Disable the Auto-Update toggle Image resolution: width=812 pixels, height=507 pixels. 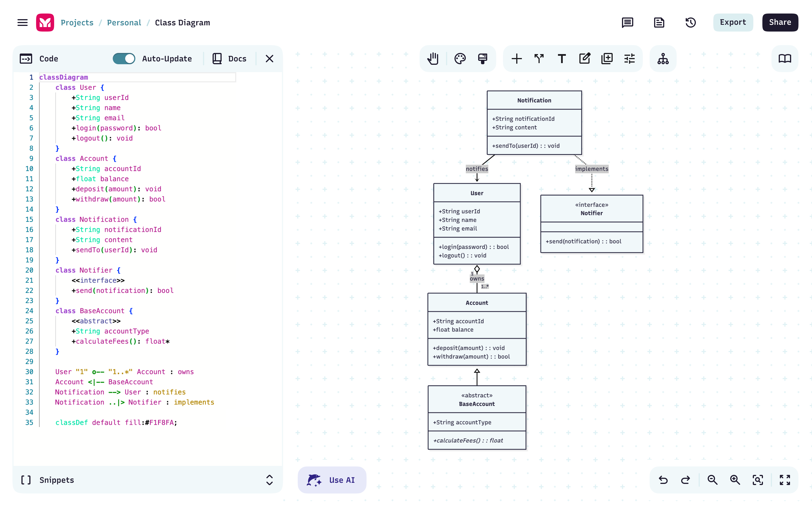[123, 58]
